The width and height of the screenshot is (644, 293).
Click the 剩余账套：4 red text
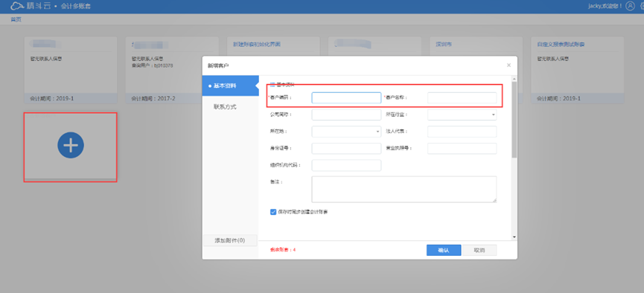283,250
